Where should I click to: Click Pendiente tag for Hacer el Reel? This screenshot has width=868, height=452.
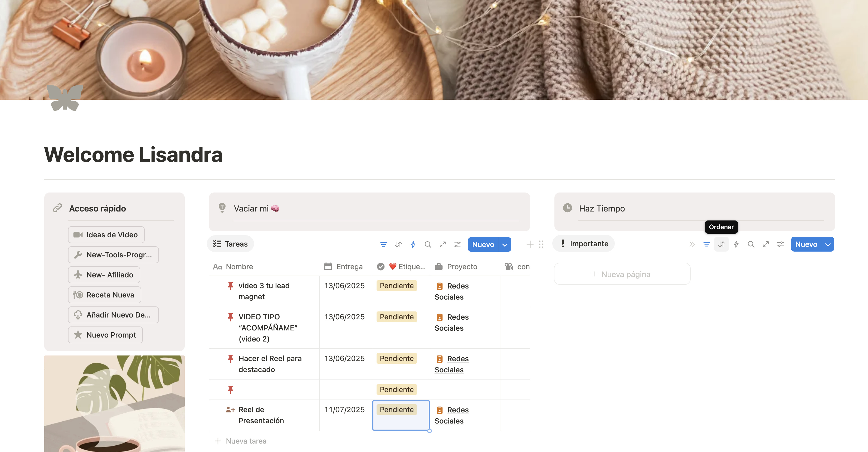coord(397,358)
